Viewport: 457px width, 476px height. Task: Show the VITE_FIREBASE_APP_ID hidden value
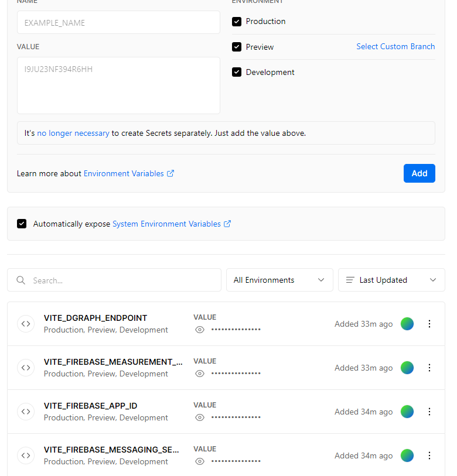[x=200, y=417]
